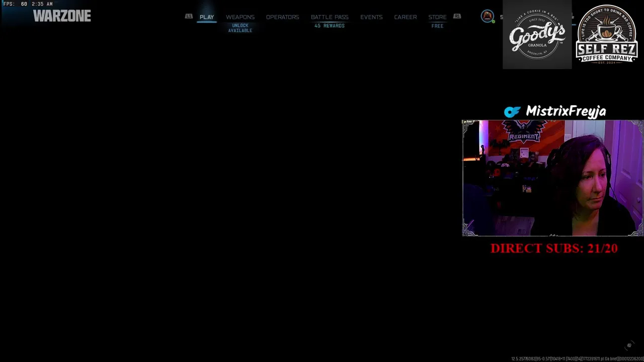Click the 45 REWARDS label

(x=330, y=26)
